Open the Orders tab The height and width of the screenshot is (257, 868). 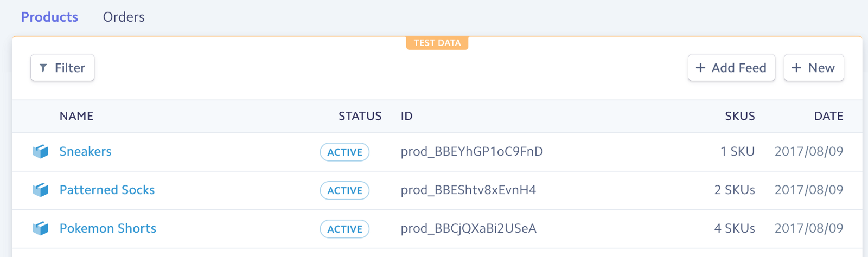pos(124,17)
